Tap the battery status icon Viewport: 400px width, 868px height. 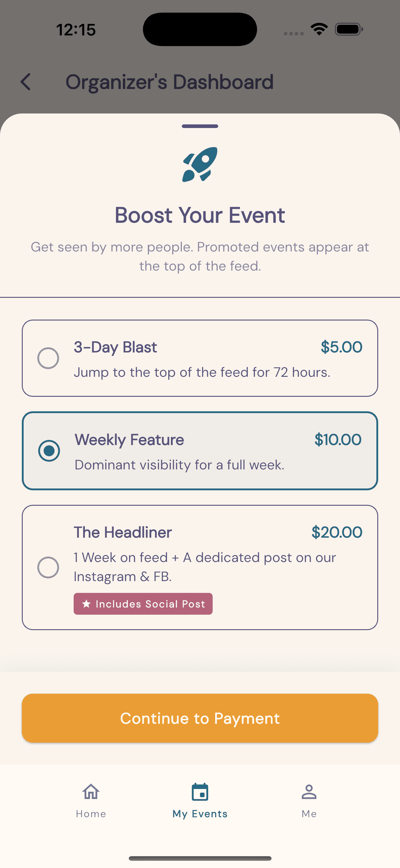click(349, 29)
